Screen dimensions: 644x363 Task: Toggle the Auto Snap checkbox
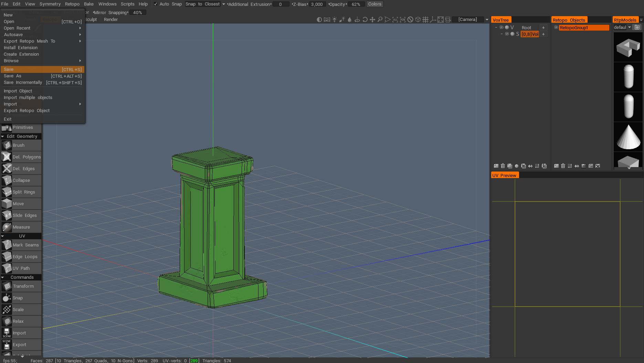tap(156, 4)
